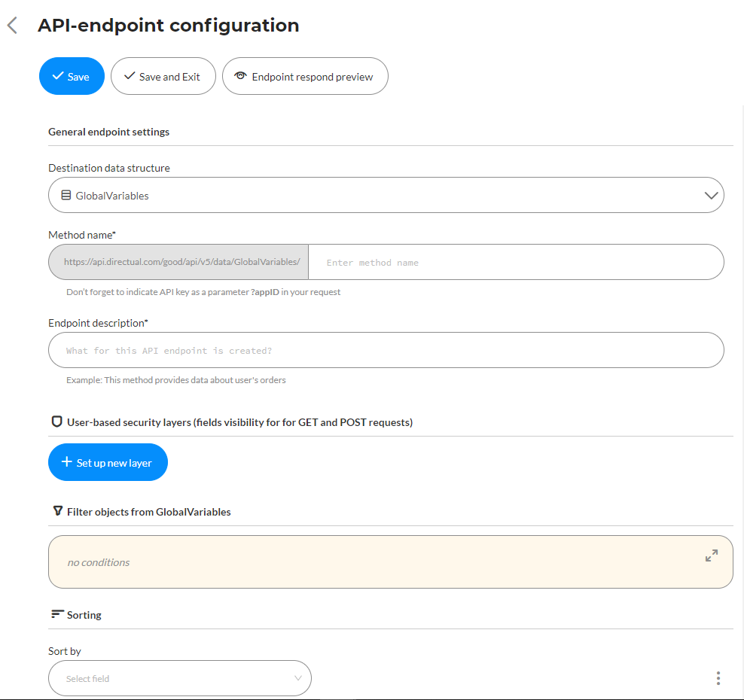The height and width of the screenshot is (700, 744).
Task: Open Destination data structure dropdown
Action: (386, 195)
